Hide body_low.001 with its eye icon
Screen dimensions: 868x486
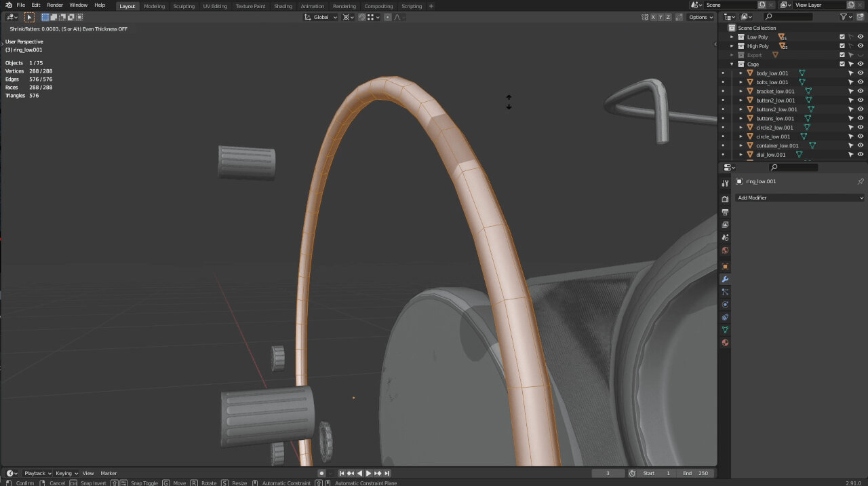pos(860,73)
